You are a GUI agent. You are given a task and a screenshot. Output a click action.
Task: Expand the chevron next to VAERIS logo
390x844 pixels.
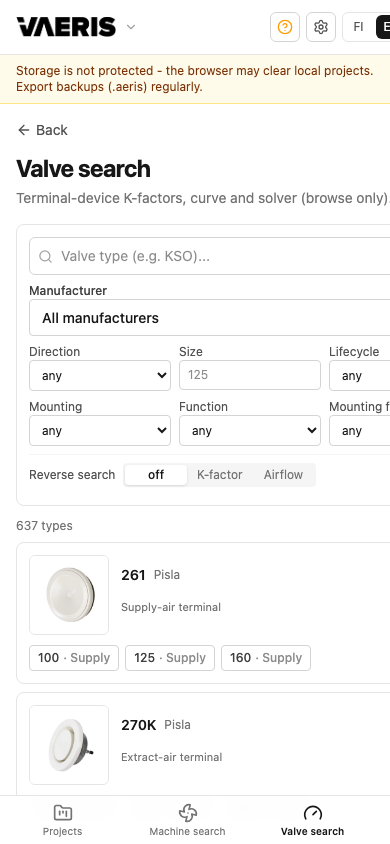pos(131,27)
